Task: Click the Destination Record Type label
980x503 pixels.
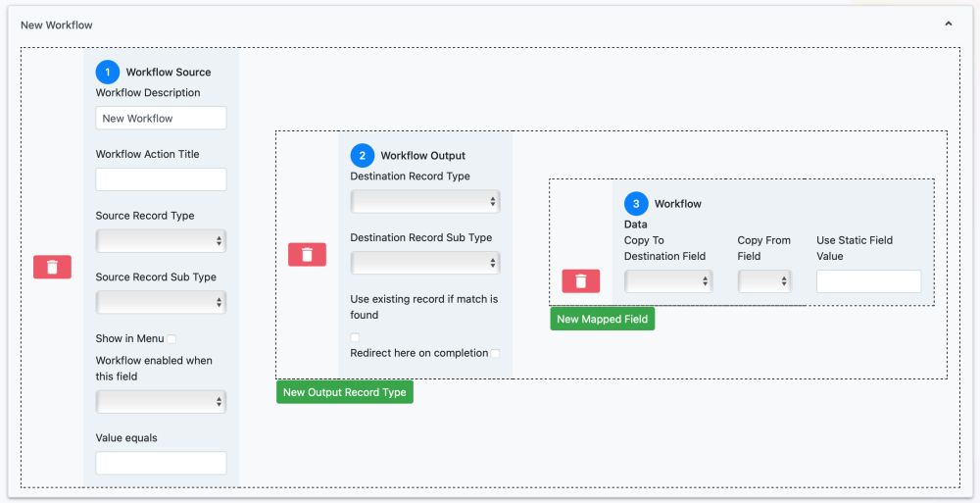Action: (x=410, y=176)
